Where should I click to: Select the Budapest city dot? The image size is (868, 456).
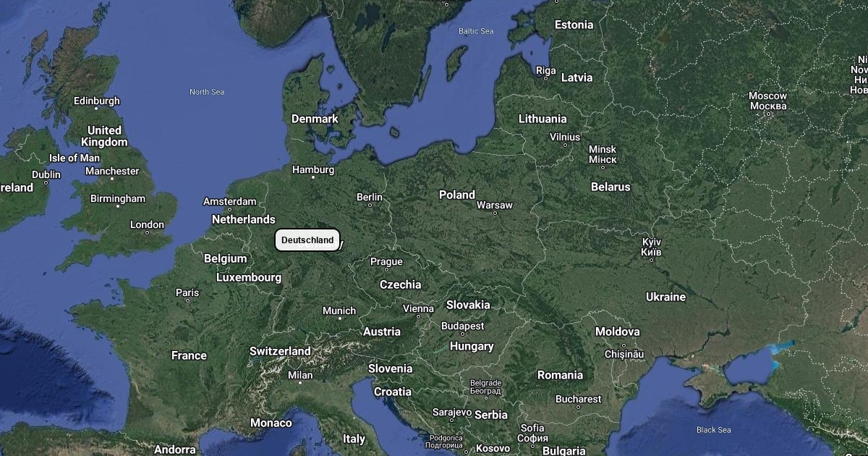(x=462, y=334)
